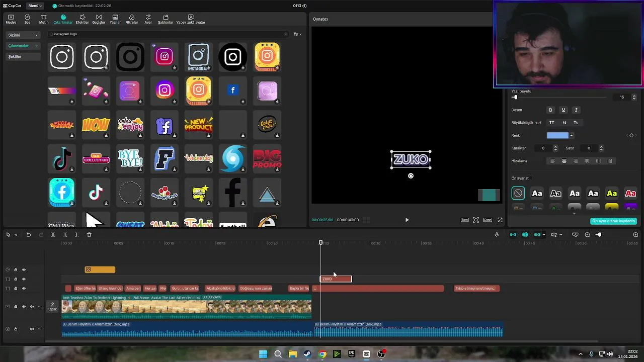This screenshot has height=362, width=644.
Task: Open the Medya tab
Action: click(x=11, y=19)
